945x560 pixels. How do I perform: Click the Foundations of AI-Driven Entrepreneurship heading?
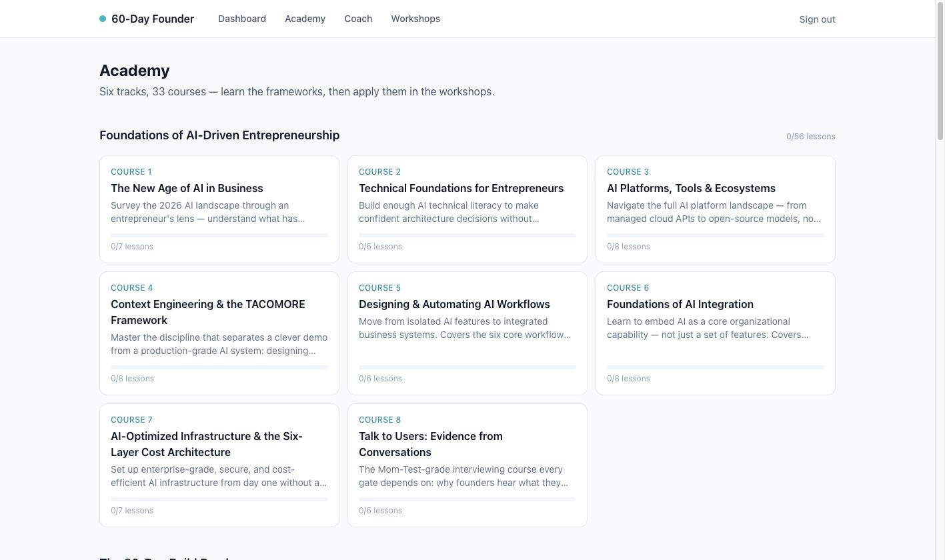coord(219,135)
